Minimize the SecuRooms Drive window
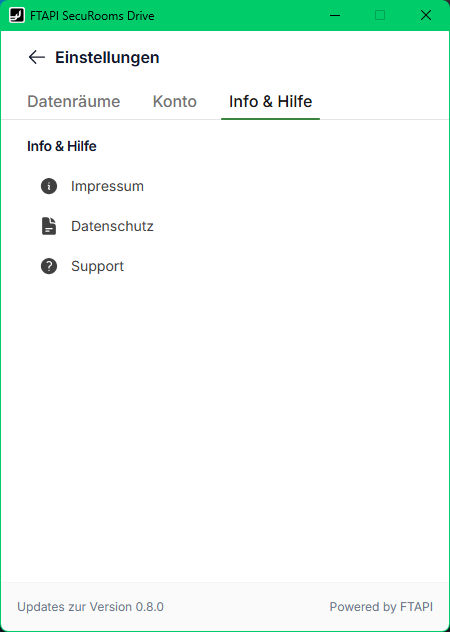Screen dimensions: 450x632 (x=335, y=15)
